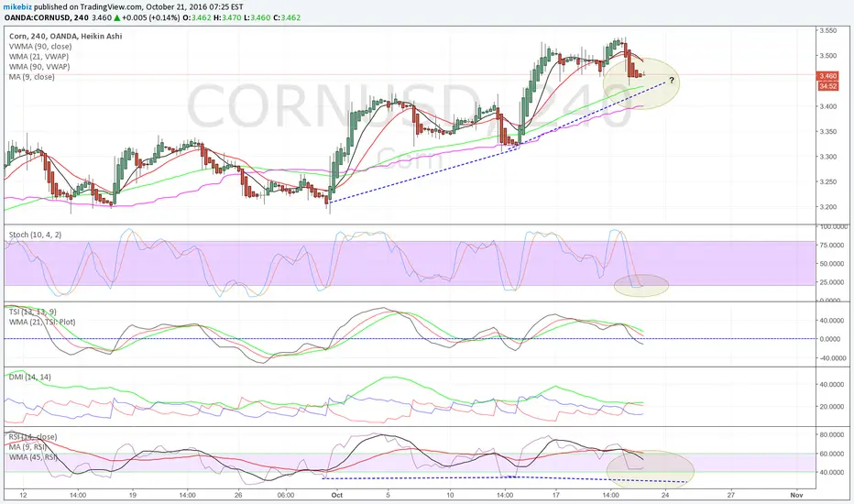Click the +0.005 (+0.14%) change value
This screenshot has height=504, width=854.
click(x=149, y=17)
